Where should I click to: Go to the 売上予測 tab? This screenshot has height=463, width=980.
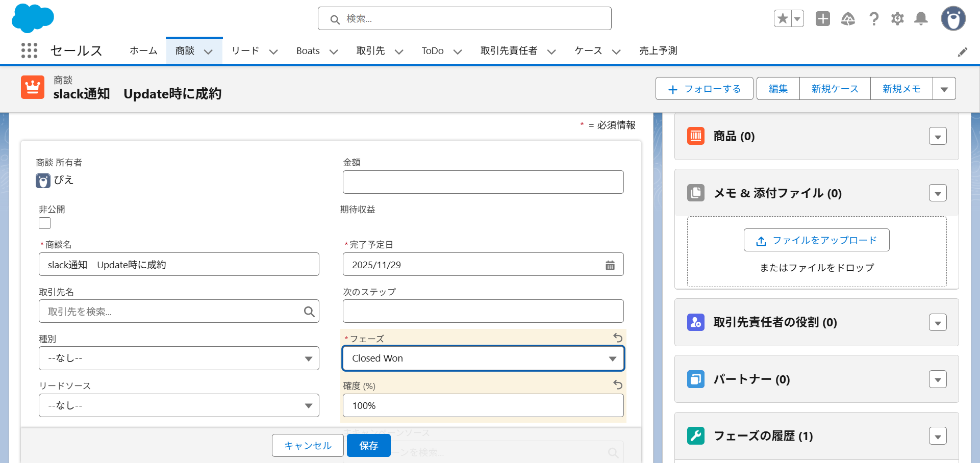pos(658,50)
